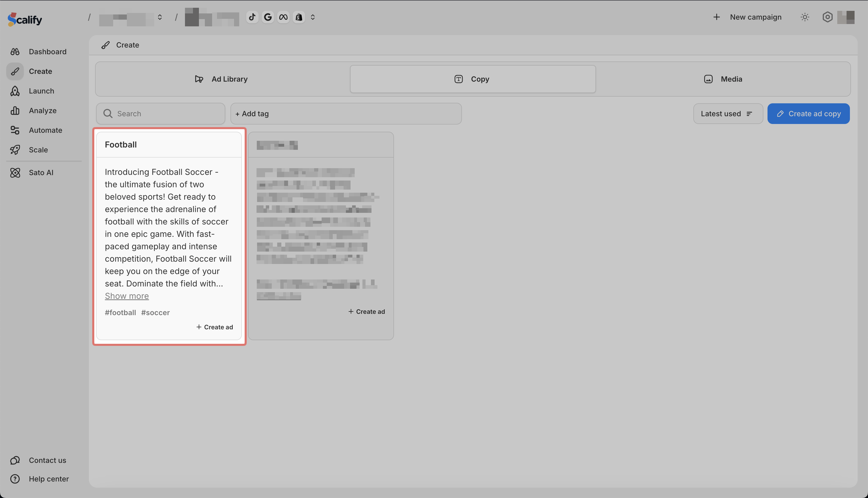Click the Add tag field
The height and width of the screenshot is (498, 868).
click(346, 114)
